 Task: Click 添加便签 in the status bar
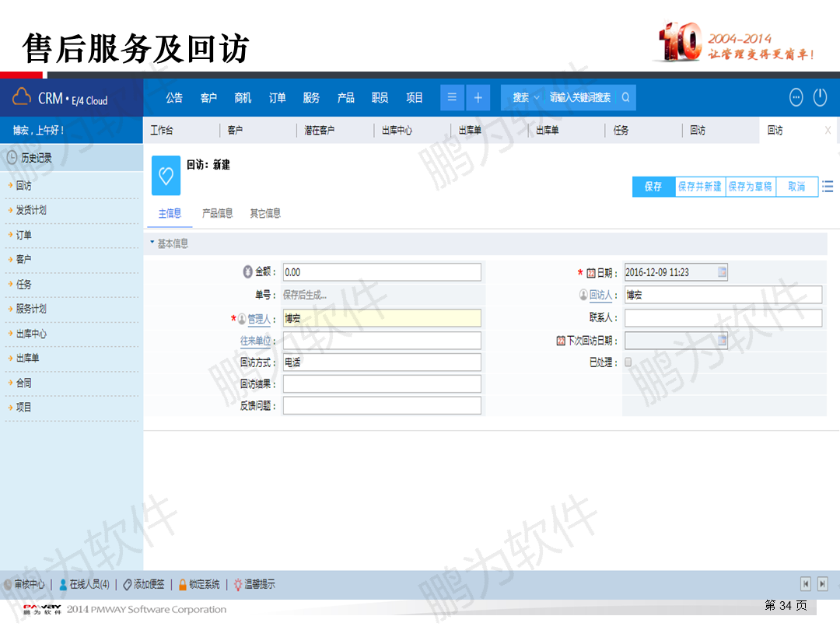(x=144, y=584)
